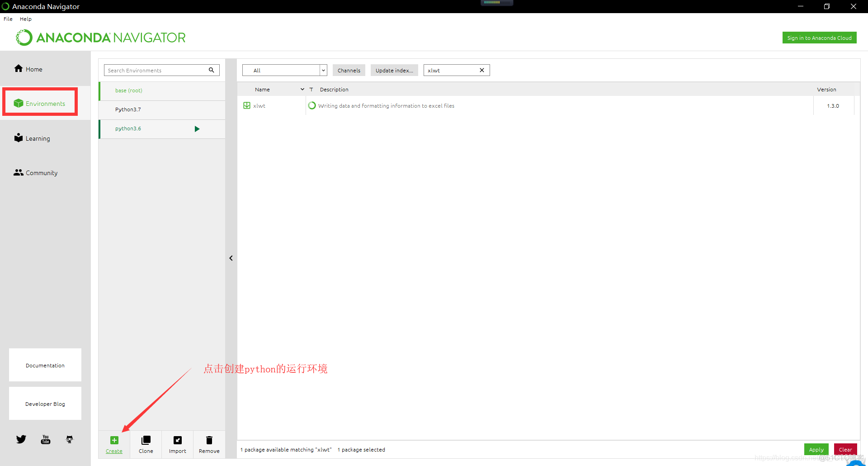The image size is (868, 466).
Task: Click Update index button
Action: (x=394, y=70)
